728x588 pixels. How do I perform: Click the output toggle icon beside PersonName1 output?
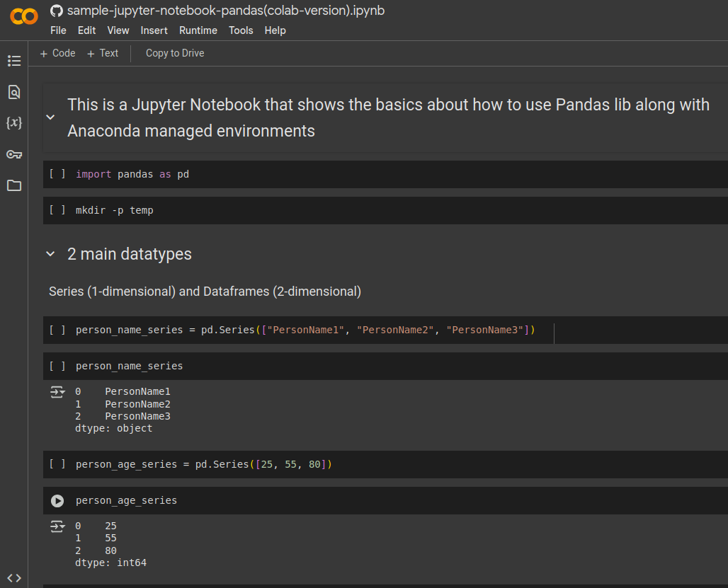click(57, 392)
